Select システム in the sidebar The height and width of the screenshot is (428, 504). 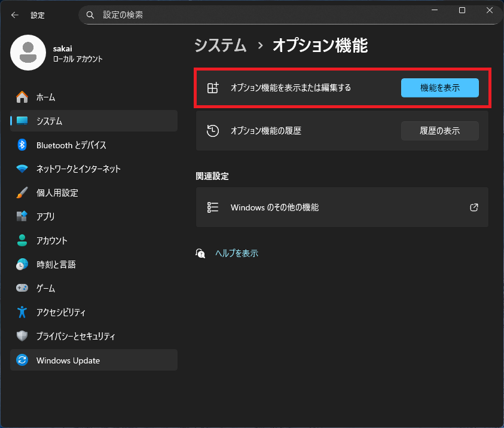click(94, 121)
